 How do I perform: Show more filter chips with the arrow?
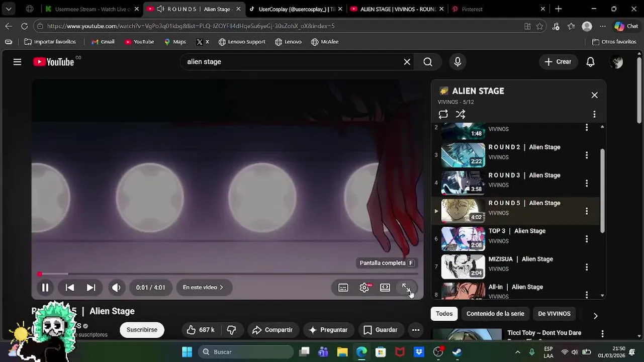pos(595,316)
